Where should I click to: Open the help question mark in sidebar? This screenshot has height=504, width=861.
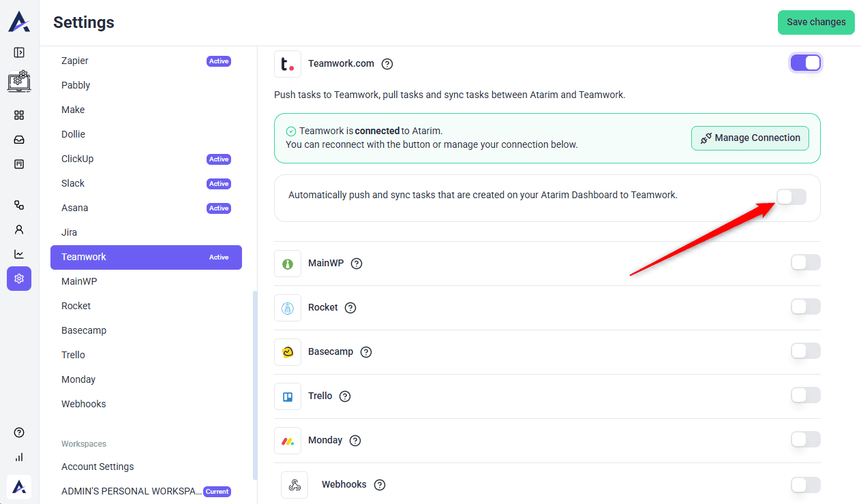19,432
